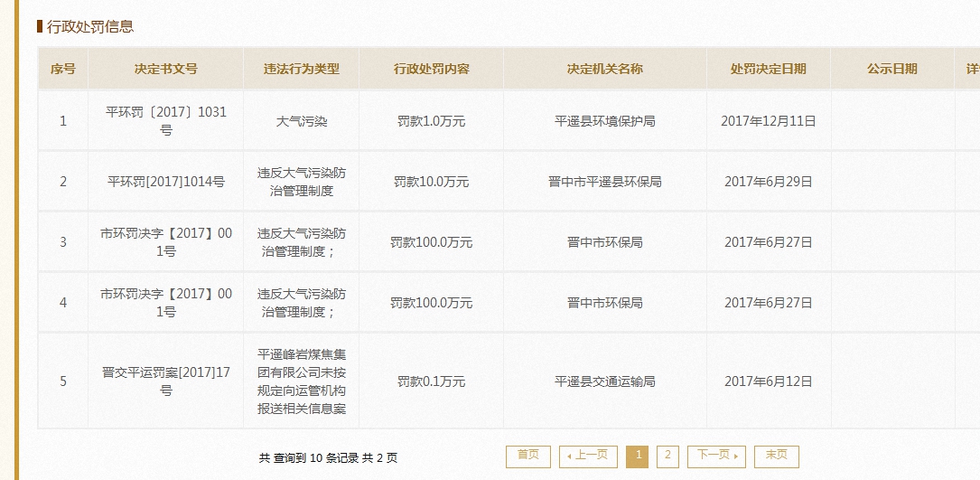
Task: Click row 3 authority 晋中市环保局
Action: 605,242
